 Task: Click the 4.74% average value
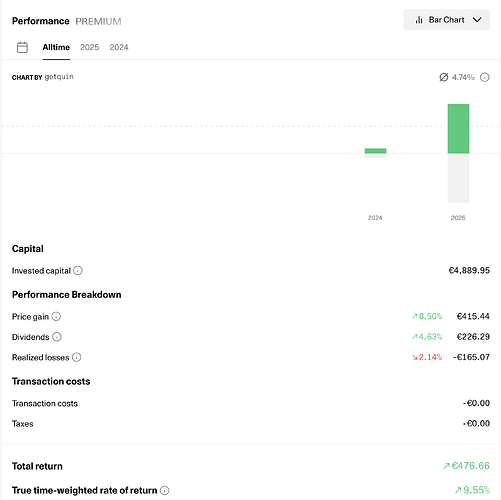[x=463, y=77]
